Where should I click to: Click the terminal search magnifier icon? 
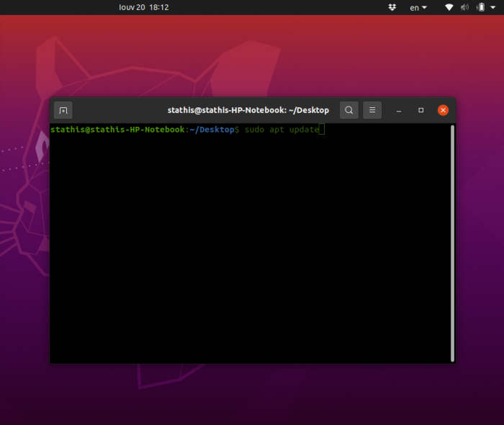pos(349,110)
